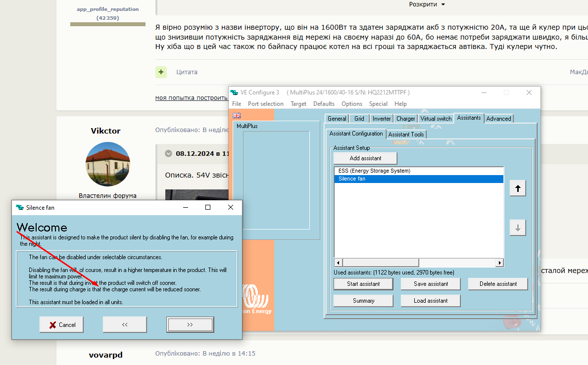Minimize the VE Configure 3 window

[484, 92]
